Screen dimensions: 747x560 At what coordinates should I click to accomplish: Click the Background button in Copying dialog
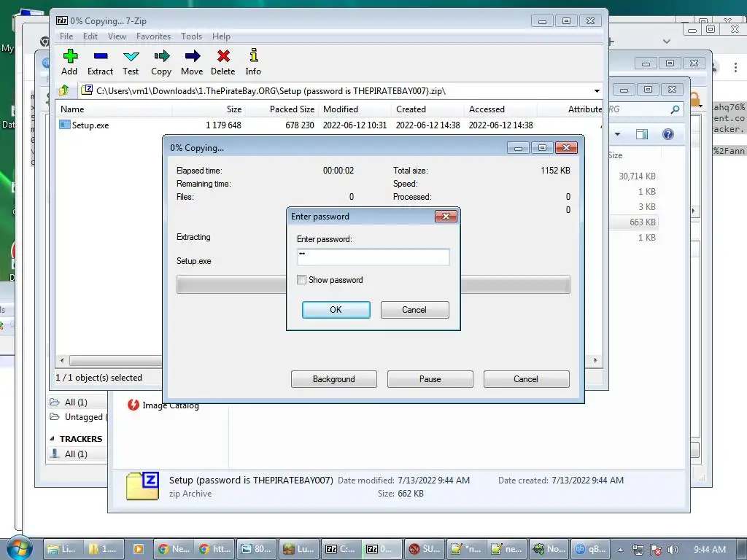(334, 379)
